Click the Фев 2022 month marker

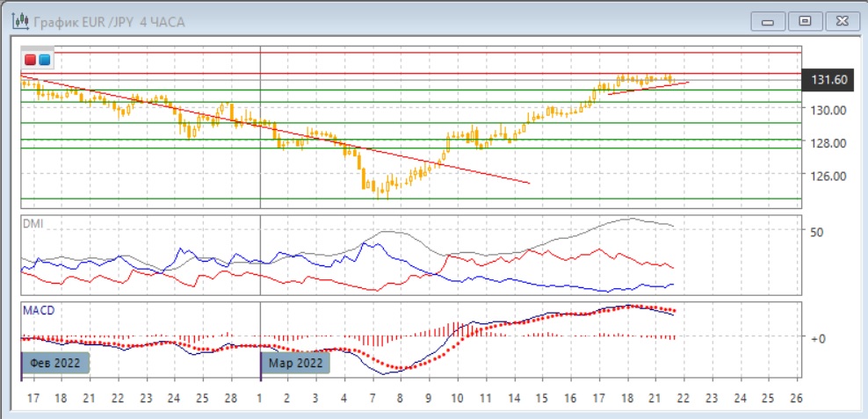click(55, 363)
